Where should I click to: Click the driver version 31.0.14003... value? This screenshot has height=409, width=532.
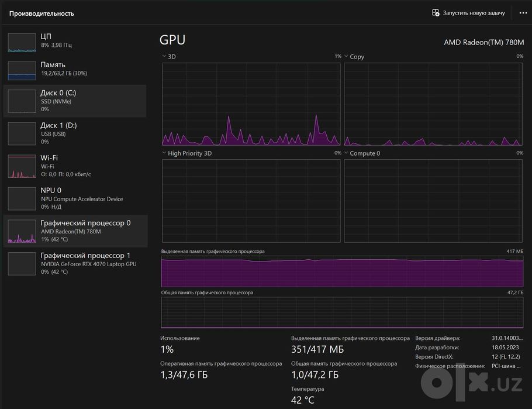[507, 338]
